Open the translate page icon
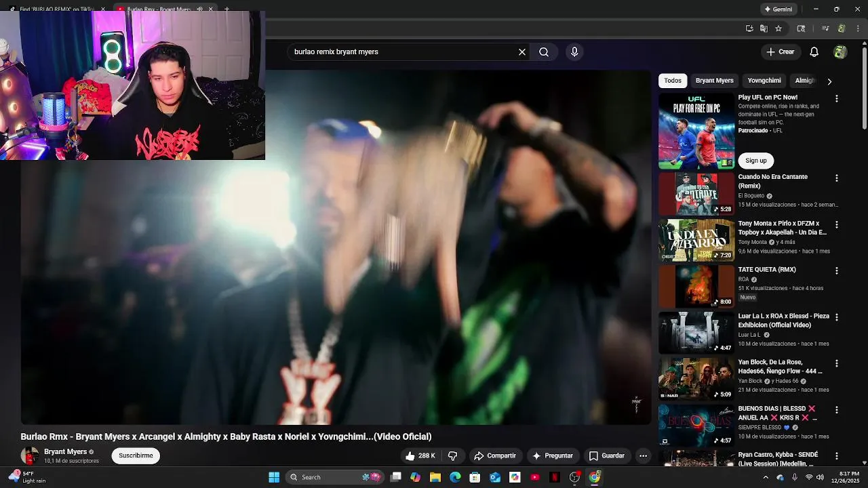This screenshot has width=868, height=488. coord(764,28)
